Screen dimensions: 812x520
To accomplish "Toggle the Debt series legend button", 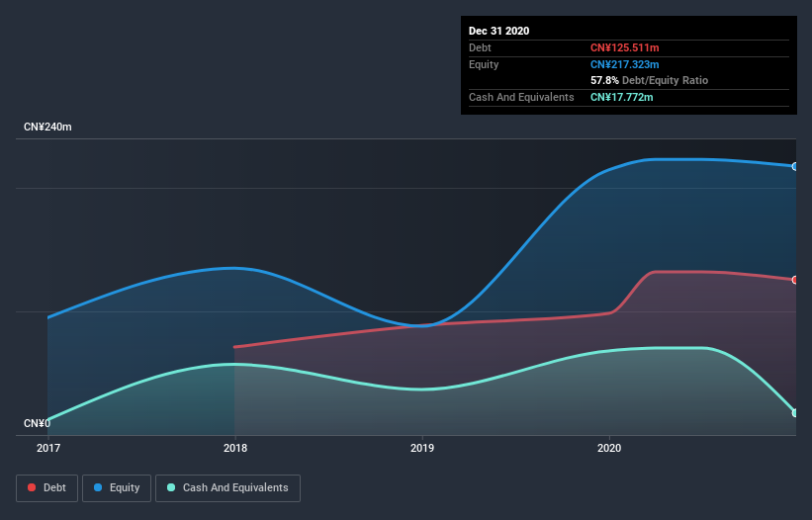I will tap(46, 488).
